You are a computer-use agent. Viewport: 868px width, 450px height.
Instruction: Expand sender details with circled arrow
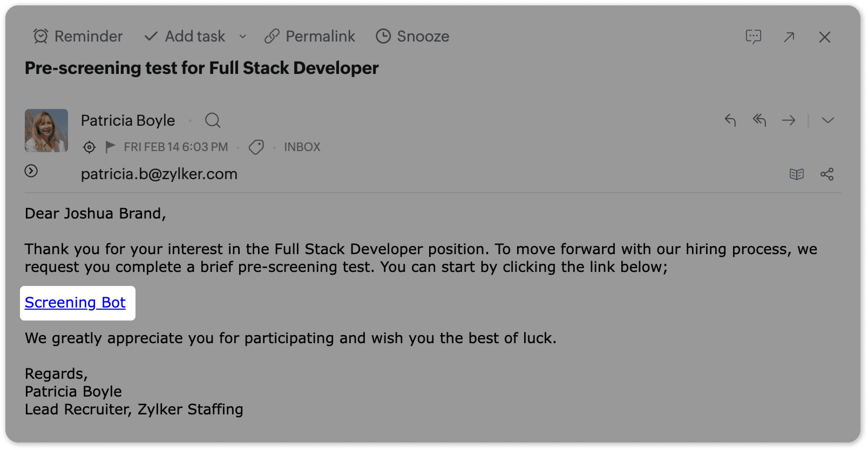[x=31, y=171]
